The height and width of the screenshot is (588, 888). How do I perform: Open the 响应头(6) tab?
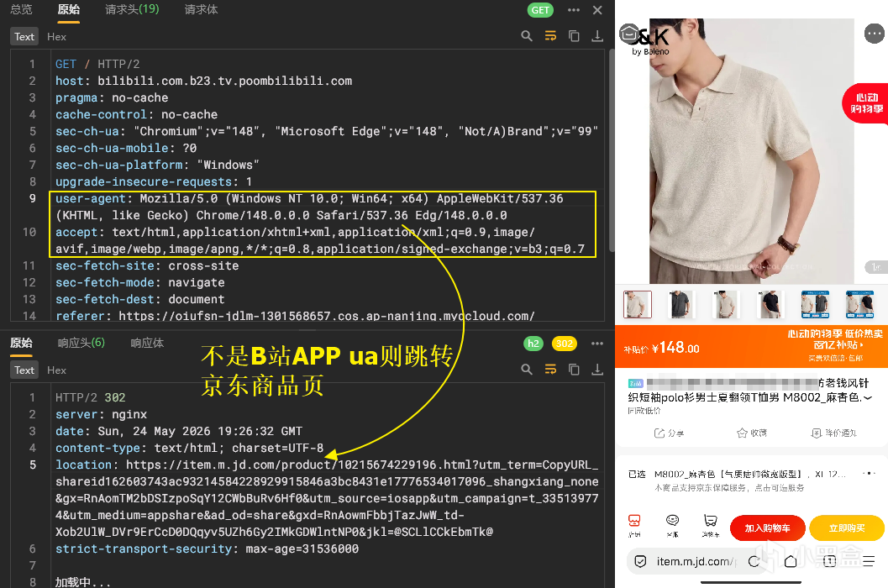coord(81,343)
